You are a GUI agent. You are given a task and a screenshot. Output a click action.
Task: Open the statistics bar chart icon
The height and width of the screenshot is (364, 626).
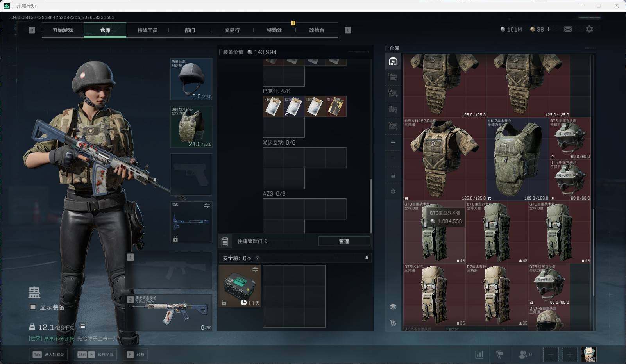tap(479, 355)
